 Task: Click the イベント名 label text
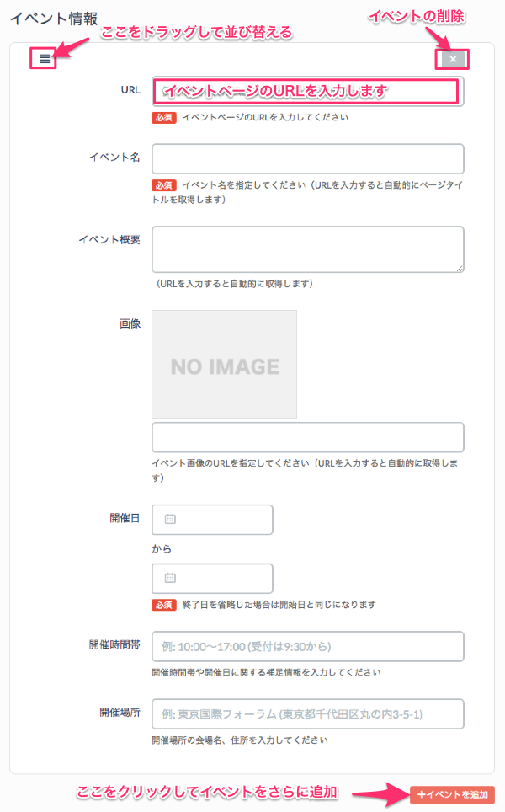click(x=114, y=157)
